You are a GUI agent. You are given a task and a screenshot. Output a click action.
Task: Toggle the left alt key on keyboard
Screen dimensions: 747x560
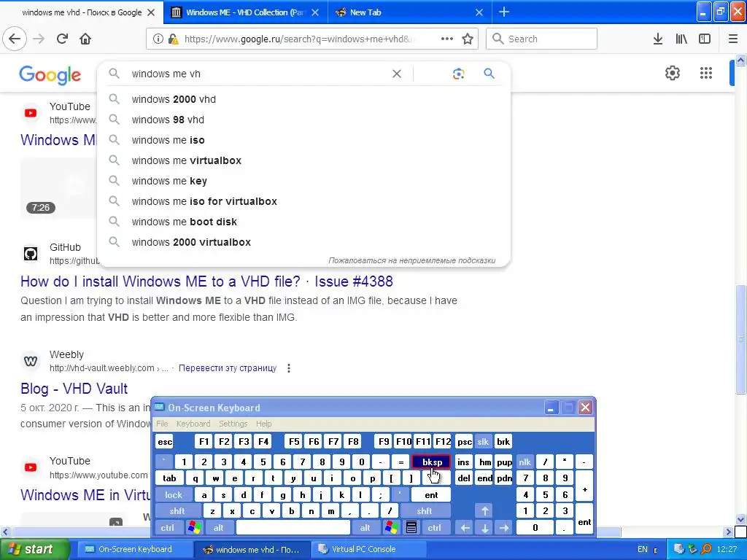pos(219,528)
